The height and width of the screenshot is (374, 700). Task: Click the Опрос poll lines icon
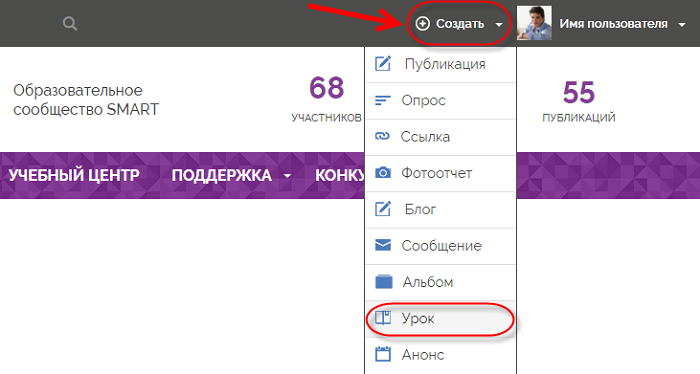click(x=383, y=100)
